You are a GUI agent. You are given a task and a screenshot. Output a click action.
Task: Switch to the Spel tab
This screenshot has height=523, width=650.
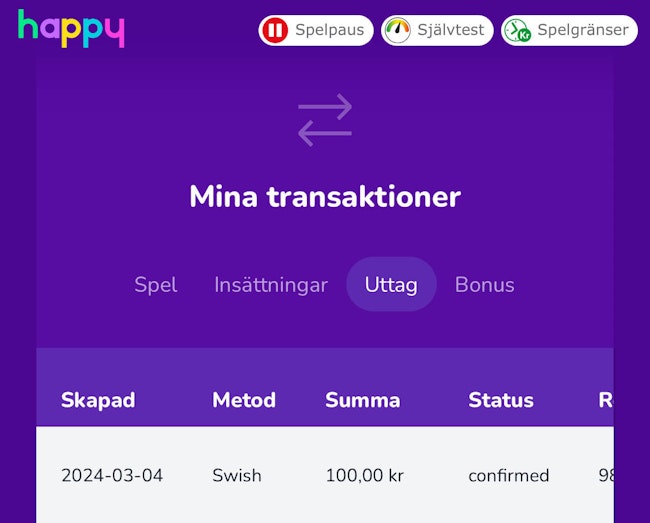pyautogui.click(x=156, y=285)
